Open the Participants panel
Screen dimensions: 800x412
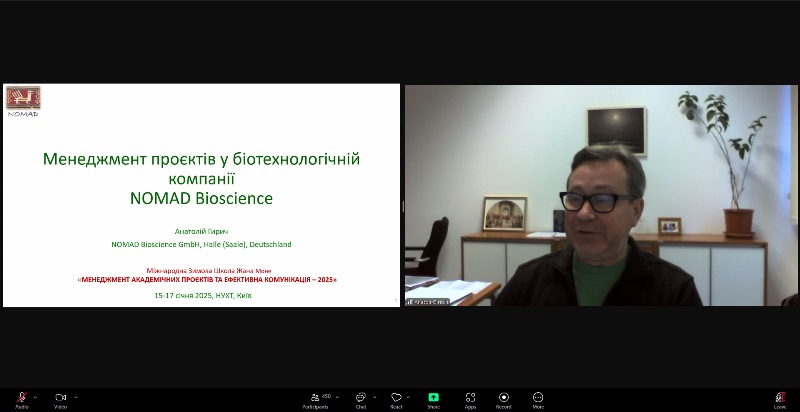point(316,400)
